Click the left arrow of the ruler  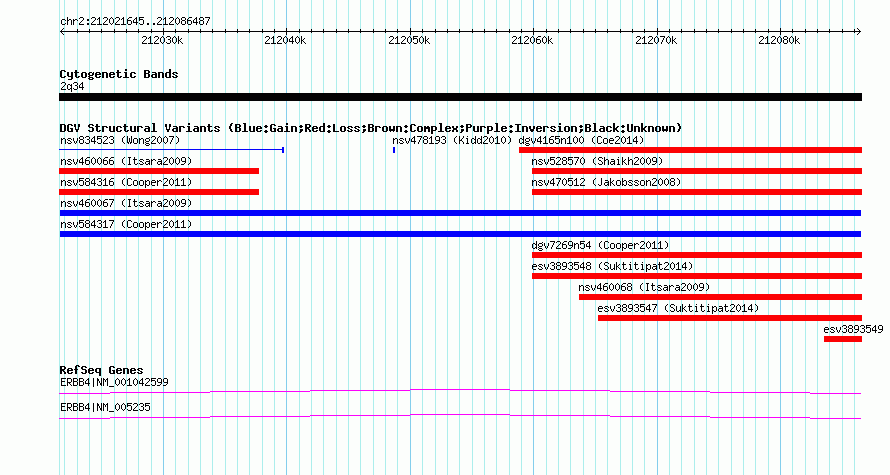coord(62,32)
